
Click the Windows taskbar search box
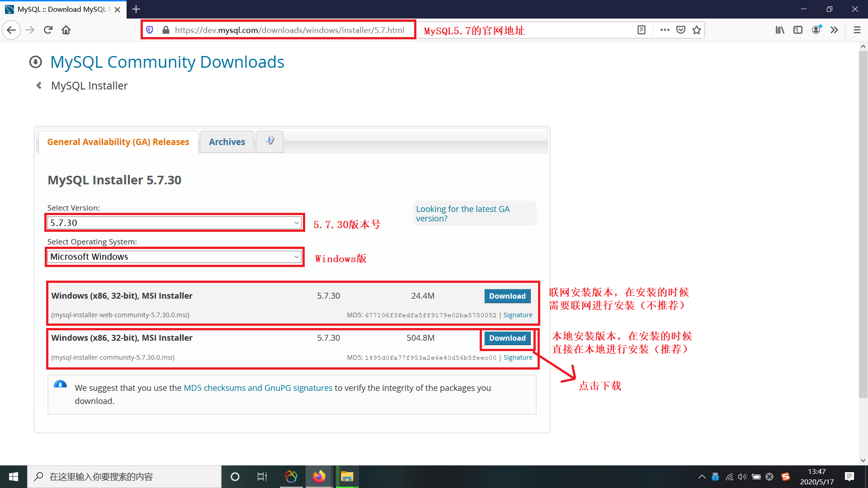(124, 477)
